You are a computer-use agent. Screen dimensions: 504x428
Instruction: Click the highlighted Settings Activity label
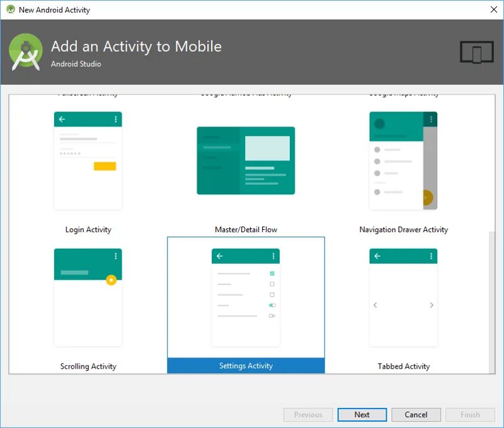pos(246,366)
